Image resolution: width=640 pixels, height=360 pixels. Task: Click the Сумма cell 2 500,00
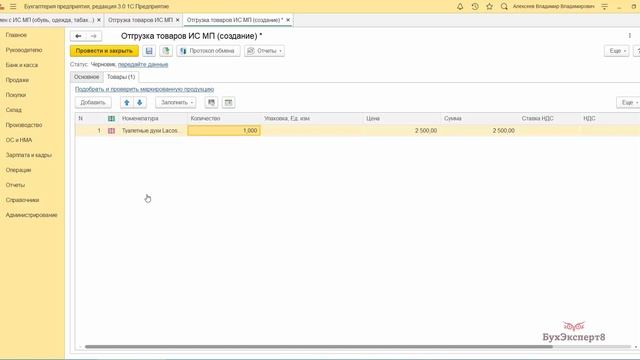[479, 131]
